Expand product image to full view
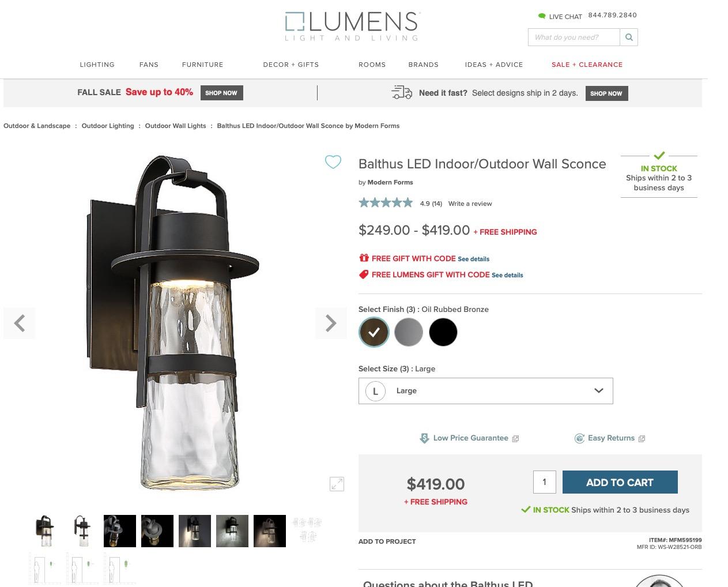 337,484
